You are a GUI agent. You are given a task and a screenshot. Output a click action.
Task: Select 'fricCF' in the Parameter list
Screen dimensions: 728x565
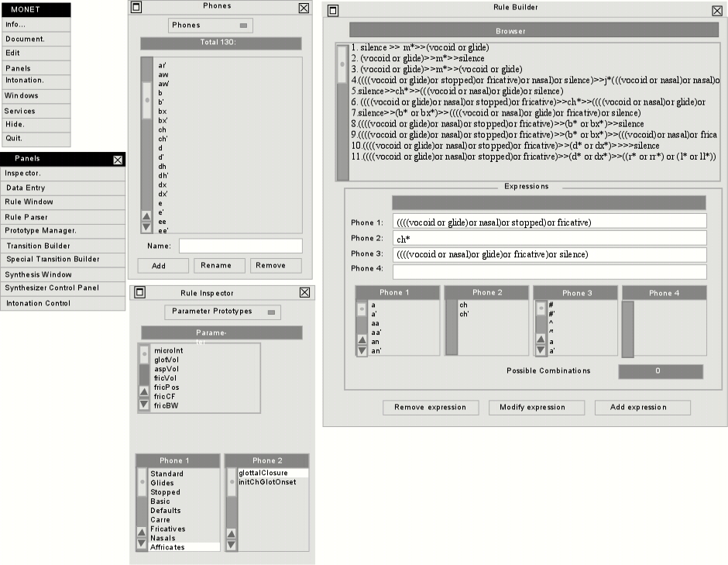(165, 396)
